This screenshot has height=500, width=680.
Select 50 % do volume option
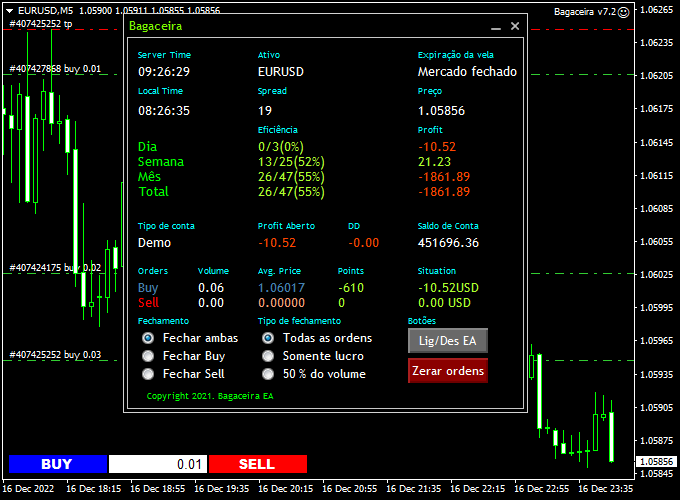(268, 374)
